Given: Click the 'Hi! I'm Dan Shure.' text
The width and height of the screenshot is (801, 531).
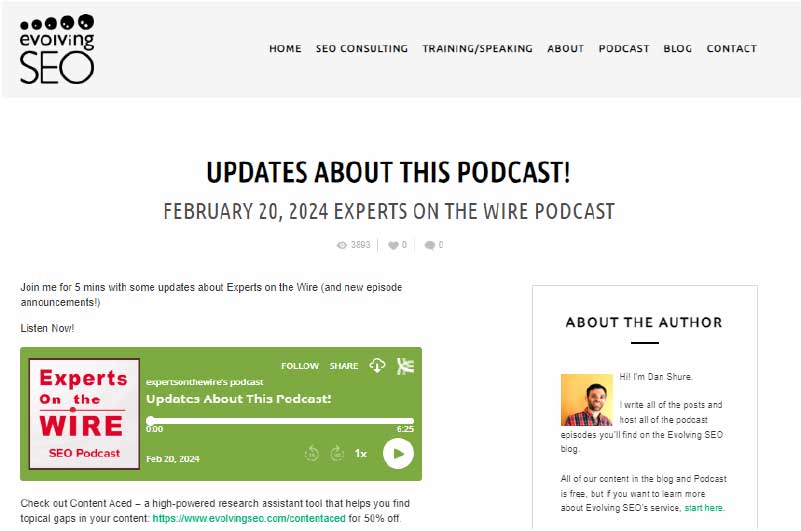Looking at the screenshot, I should click(x=656, y=377).
